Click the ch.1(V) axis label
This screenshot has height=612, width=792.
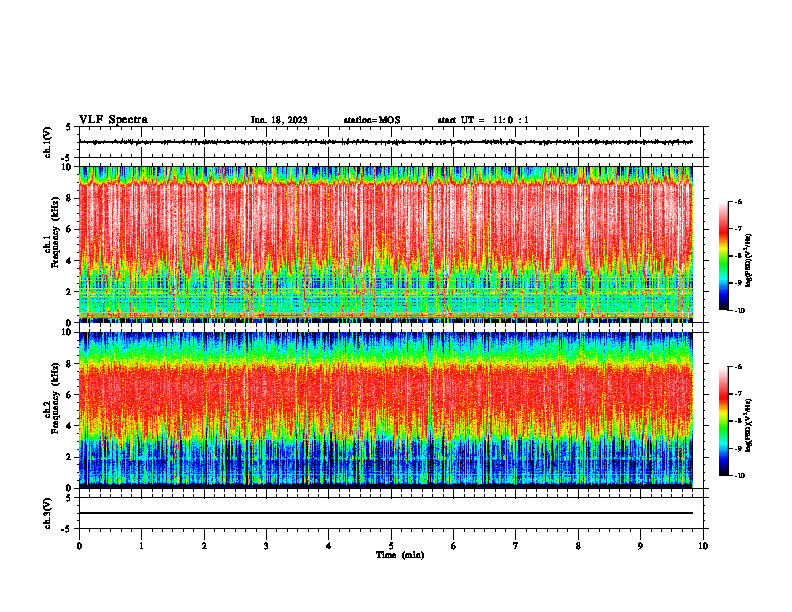(x=48, y=142)
